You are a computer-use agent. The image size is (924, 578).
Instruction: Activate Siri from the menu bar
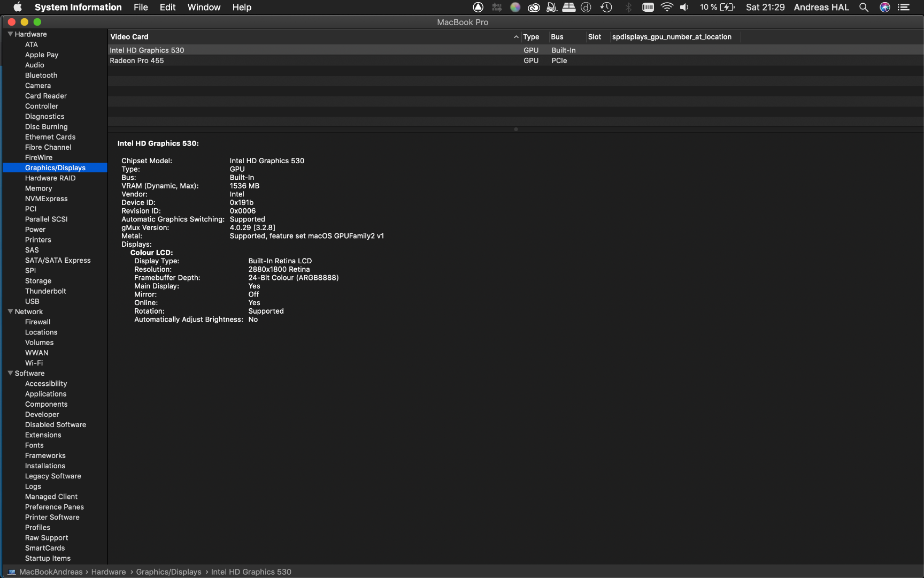pos(885,7)
